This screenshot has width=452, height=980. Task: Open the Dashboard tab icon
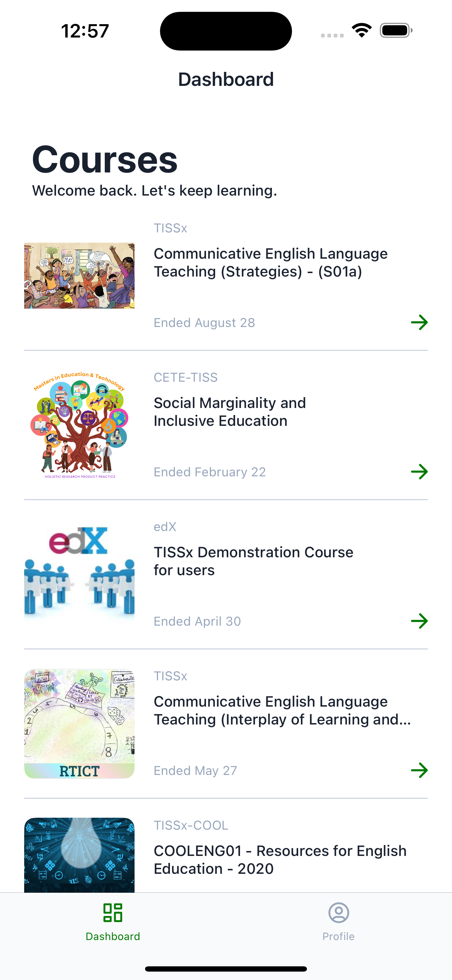[112, 912]
